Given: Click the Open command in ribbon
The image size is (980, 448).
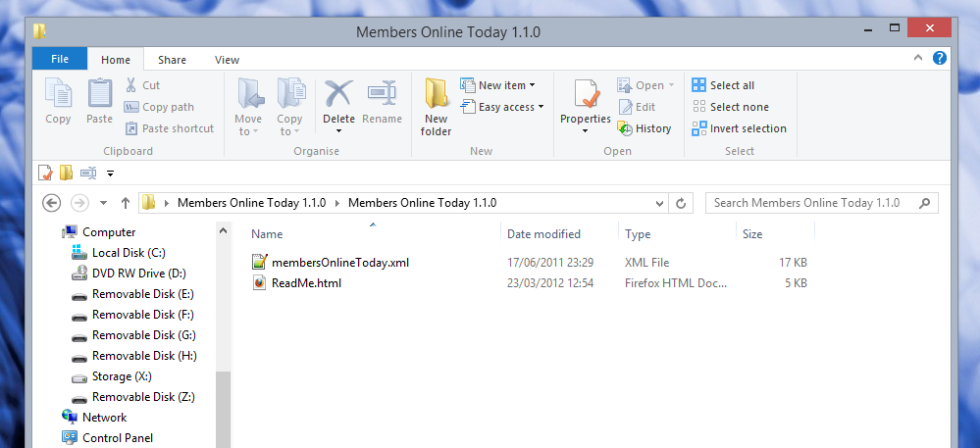Looking at the screenshot, I should (646, 85).
